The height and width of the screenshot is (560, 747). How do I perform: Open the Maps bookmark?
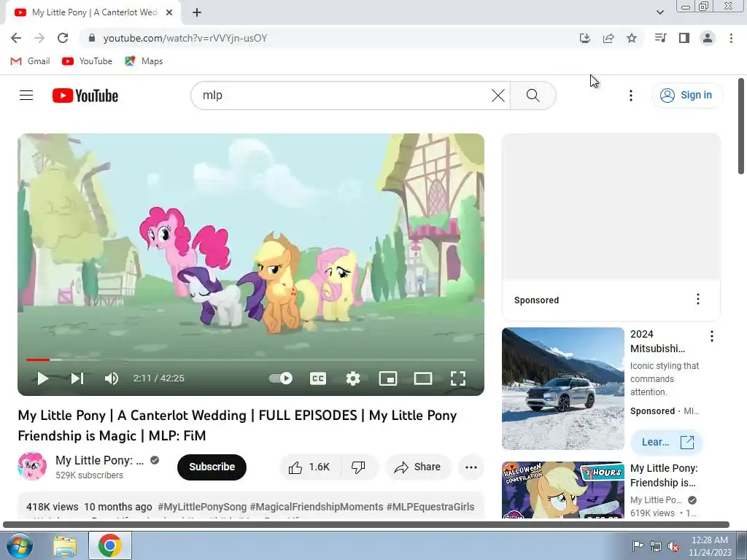pos(144,61)
